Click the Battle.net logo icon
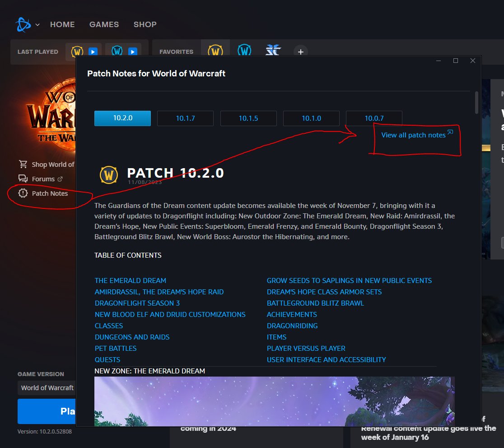 [23, 24]
